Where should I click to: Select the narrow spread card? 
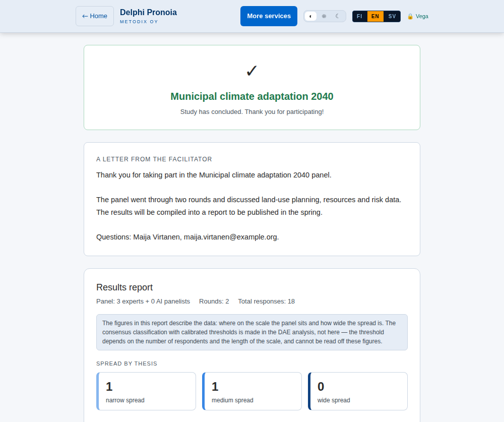(x=146, y=391)
